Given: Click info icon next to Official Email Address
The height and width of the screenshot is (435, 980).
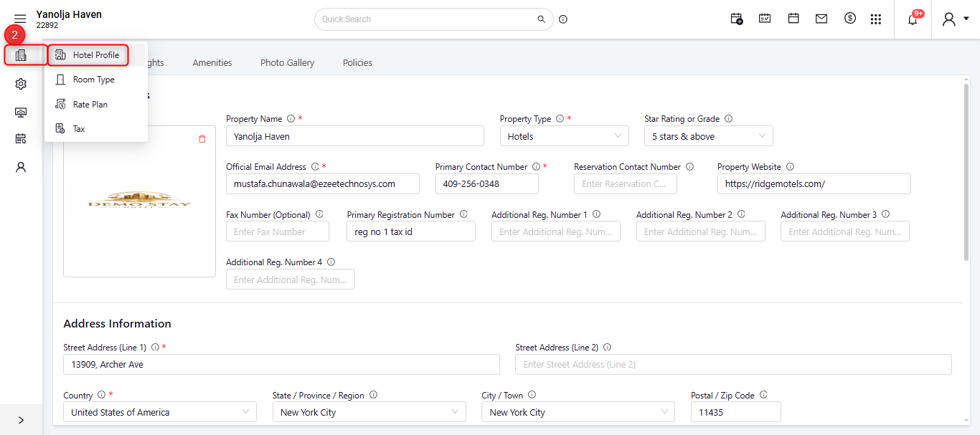Looking at the screenshot, I should 315,167.
